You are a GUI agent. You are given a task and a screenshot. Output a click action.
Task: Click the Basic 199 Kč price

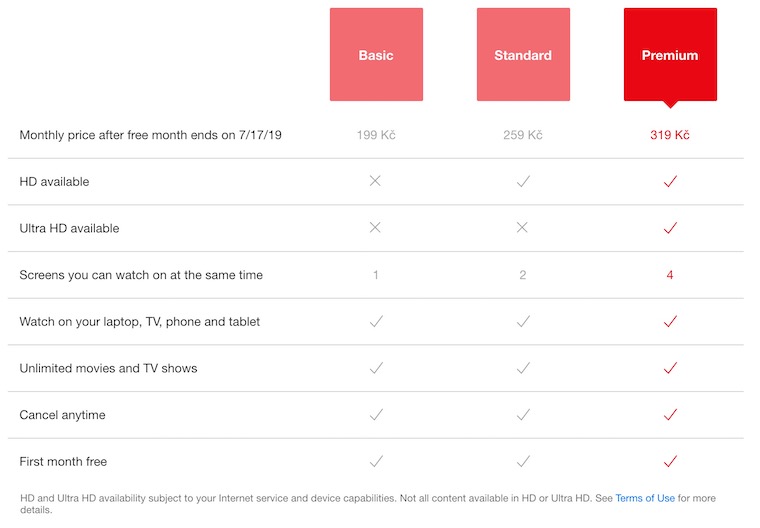coord(376,135)
